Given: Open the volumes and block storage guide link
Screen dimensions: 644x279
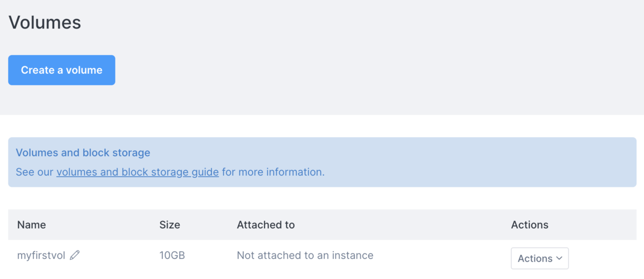Looking at the screenshot, I should tap(137, 172).
